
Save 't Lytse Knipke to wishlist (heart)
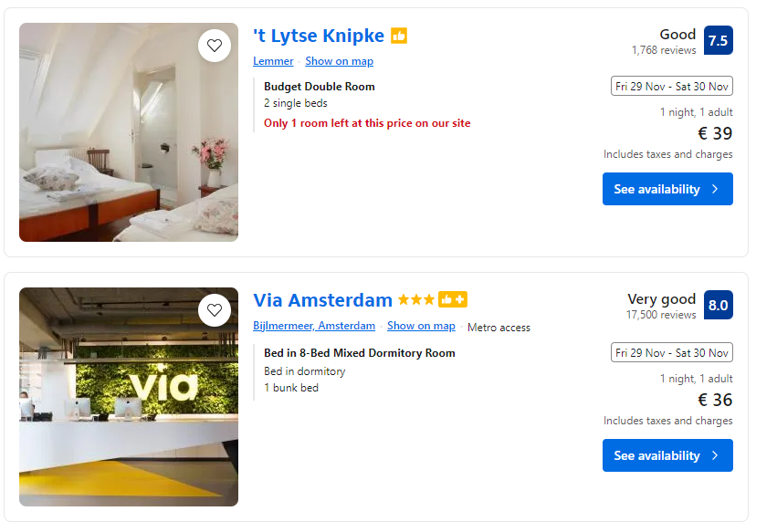point(215,46)
